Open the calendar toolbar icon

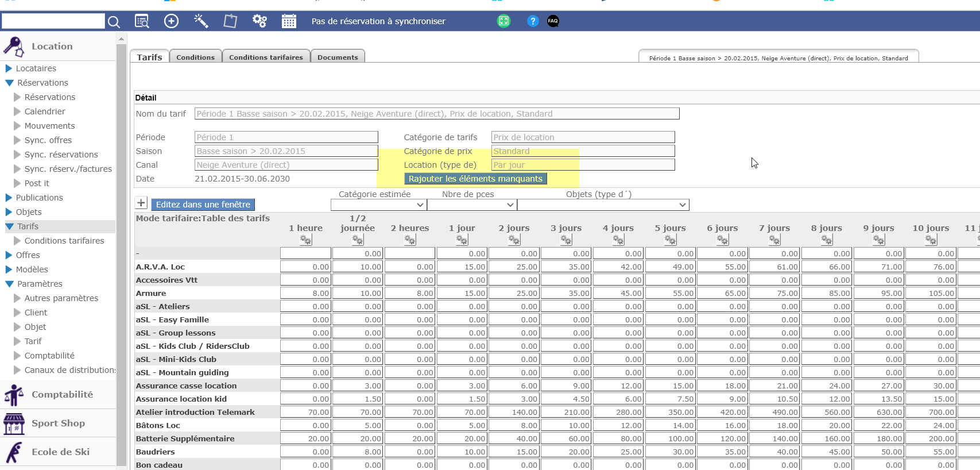click(289, 21)
